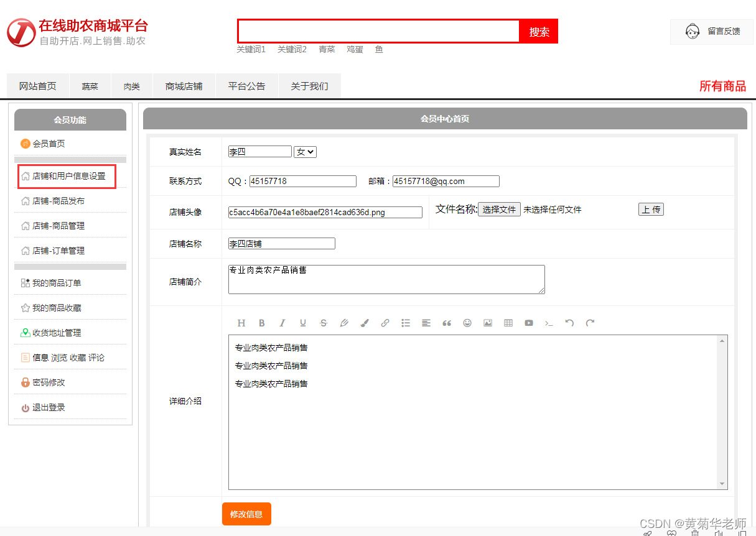Open the 平台公告 page
Screen dimensions: 756x536
[246, 86]
